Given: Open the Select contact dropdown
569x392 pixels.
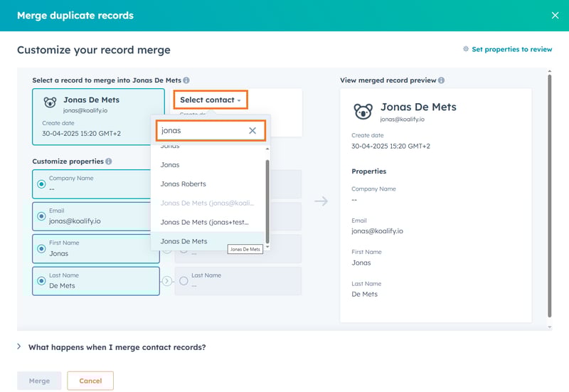Looking at the screenshot, I should [211, 100].
